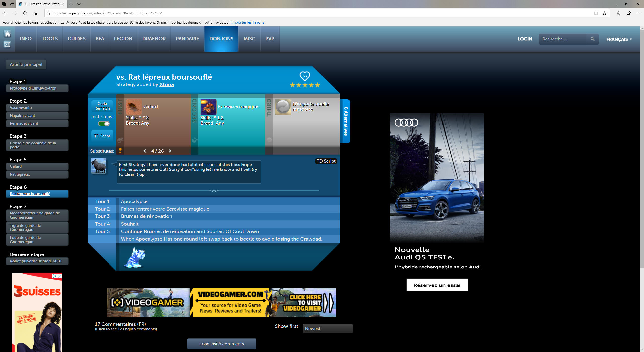Select Console de contrôle de la porte
Viewport: 644px width, 352px height.
coord(37,145)
